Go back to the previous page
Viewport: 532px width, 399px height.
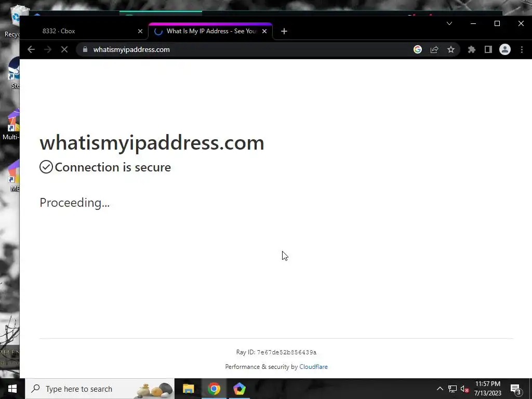(x=31, y=49)
